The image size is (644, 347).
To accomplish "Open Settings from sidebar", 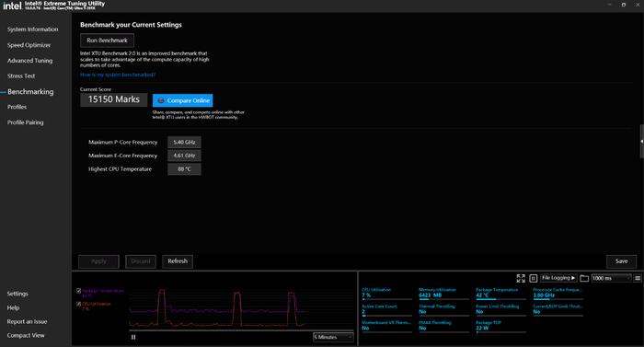I will (x=17, y=294).
